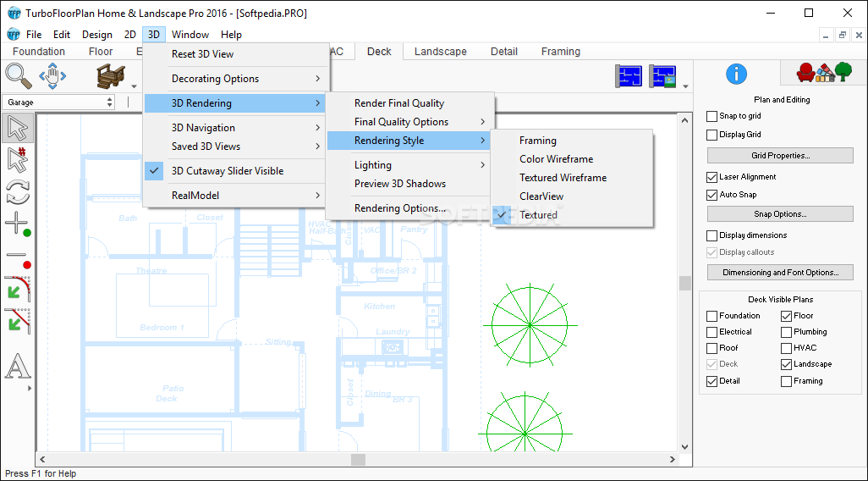Click the TFP logo in title bar
The width and height of the screenshot is (868, 481).
pyautogui.click(x=14, y=14)
